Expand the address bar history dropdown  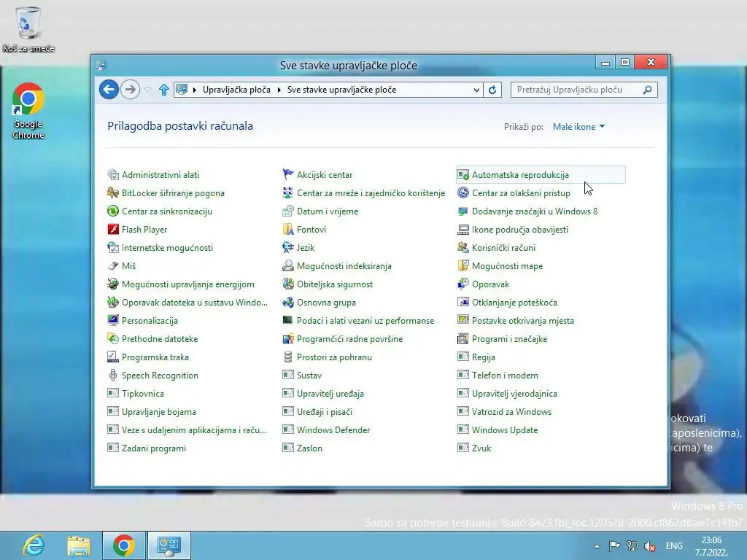(476, 90)
